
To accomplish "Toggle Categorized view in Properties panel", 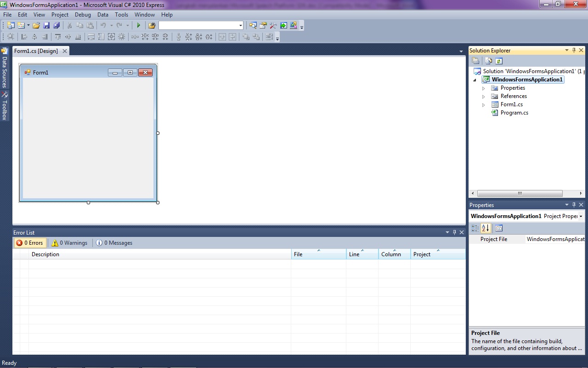I will coord(475,228).
